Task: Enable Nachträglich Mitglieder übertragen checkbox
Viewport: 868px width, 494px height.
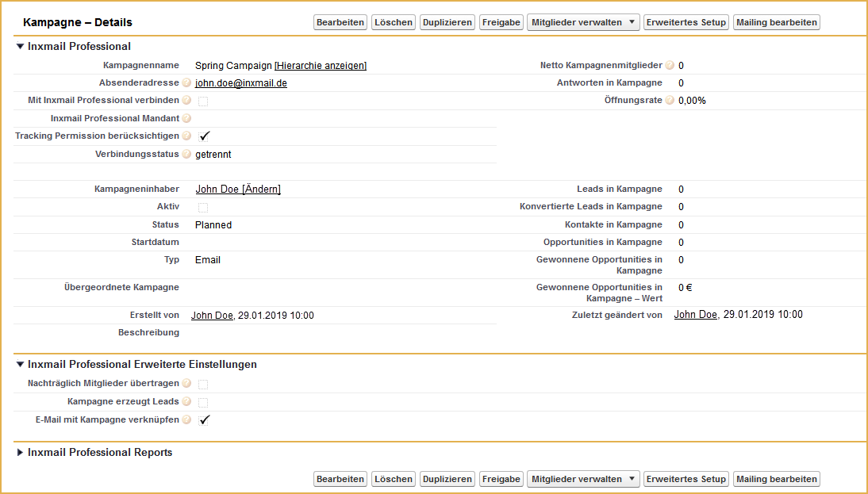Action: click(x=203, y=385)
